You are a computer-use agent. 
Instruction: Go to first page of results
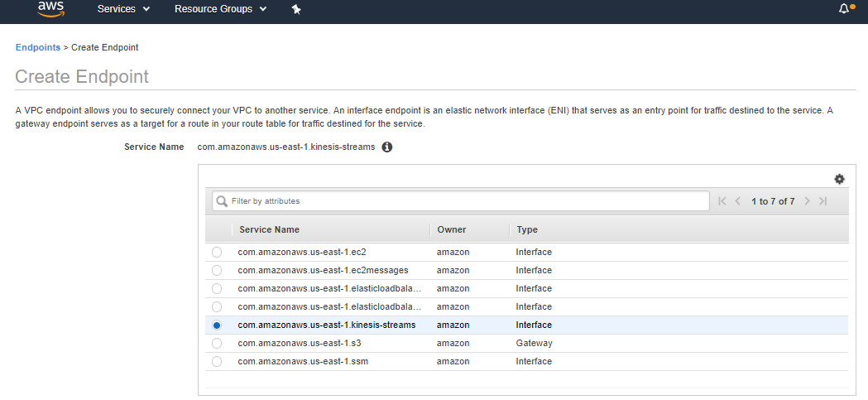pos(722,201)
